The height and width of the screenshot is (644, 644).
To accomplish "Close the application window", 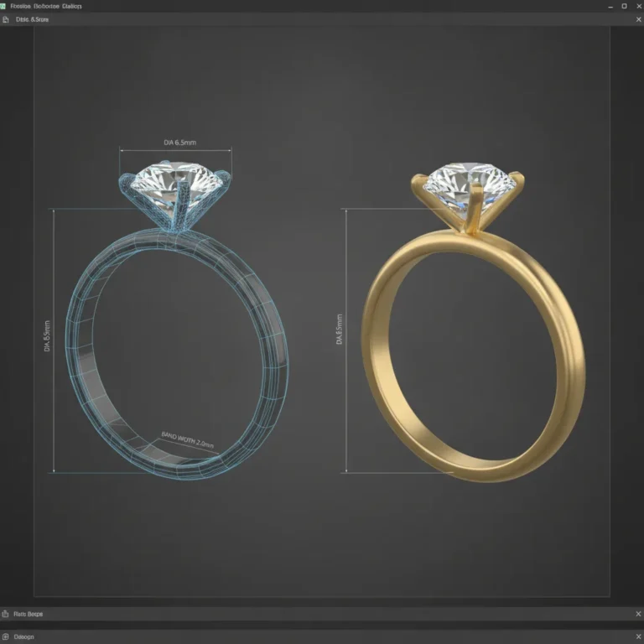I will click(x=639, y=6).
